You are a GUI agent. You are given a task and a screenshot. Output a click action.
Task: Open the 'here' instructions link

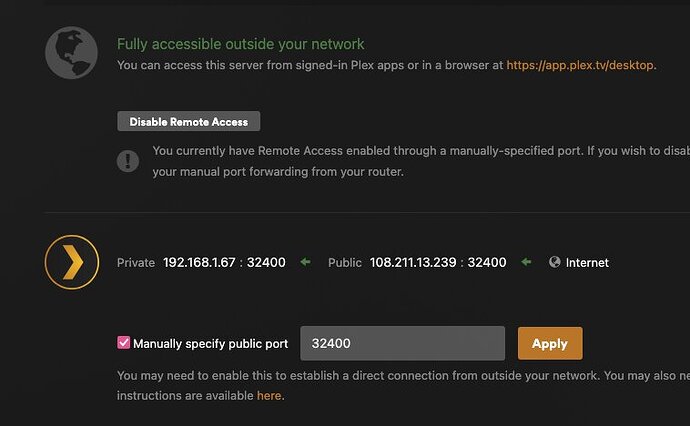pos(269,396)
